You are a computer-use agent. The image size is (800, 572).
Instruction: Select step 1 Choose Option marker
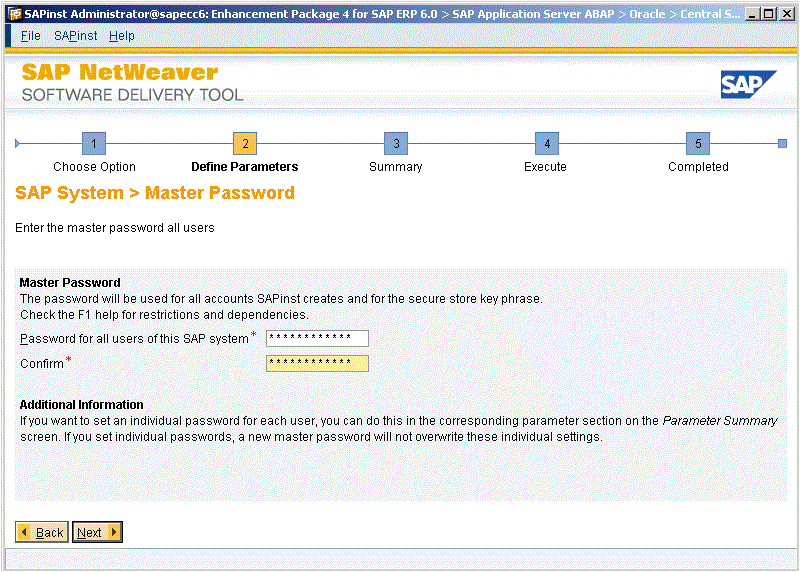coord(93,143)
